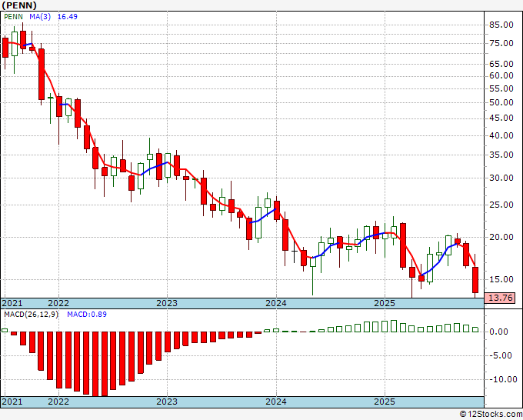The image size is (523, 420).
Task: Open the 12Stocks.com copyright link
Action: (491, 415)
